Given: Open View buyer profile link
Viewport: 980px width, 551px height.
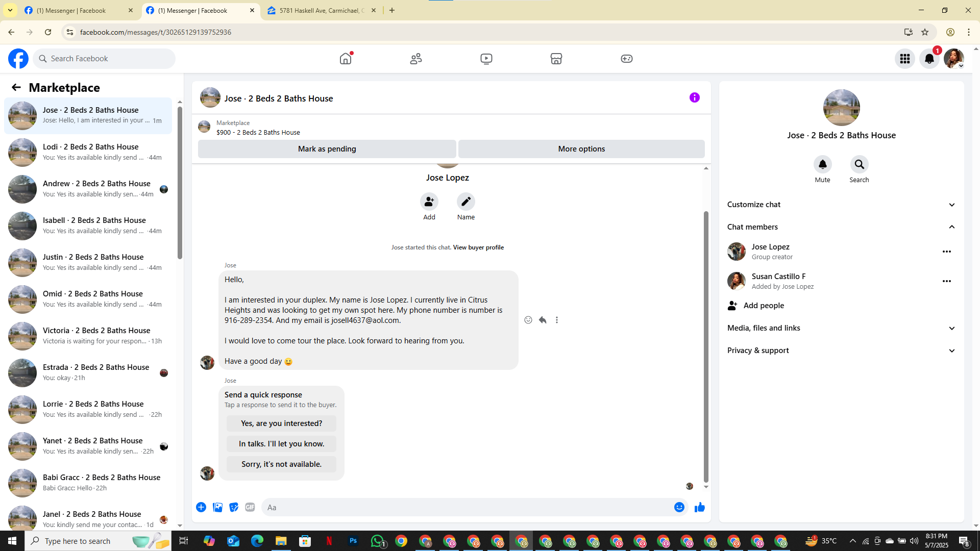Looking at the screenshot, I should tap(478, 247).
